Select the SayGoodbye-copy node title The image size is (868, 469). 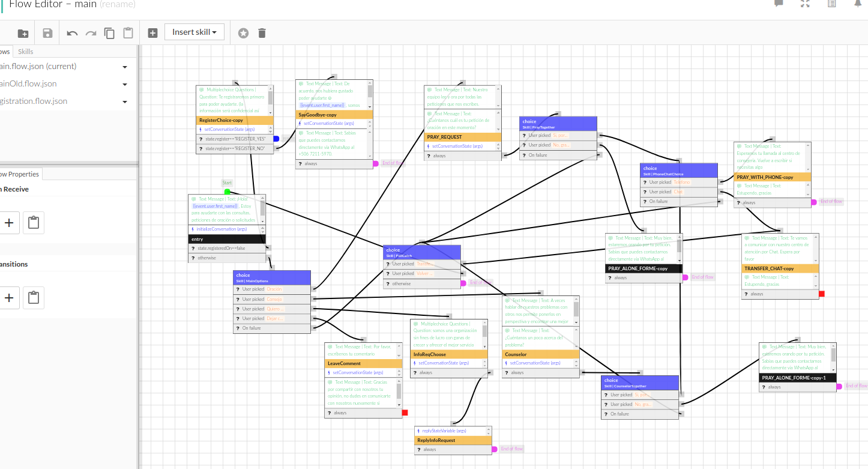[334, 114]
